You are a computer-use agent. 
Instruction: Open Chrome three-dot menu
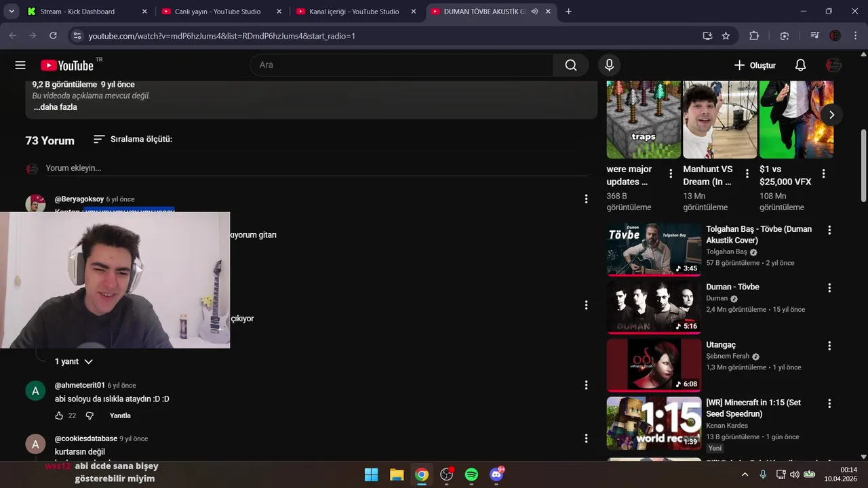[x=855, y=36]
